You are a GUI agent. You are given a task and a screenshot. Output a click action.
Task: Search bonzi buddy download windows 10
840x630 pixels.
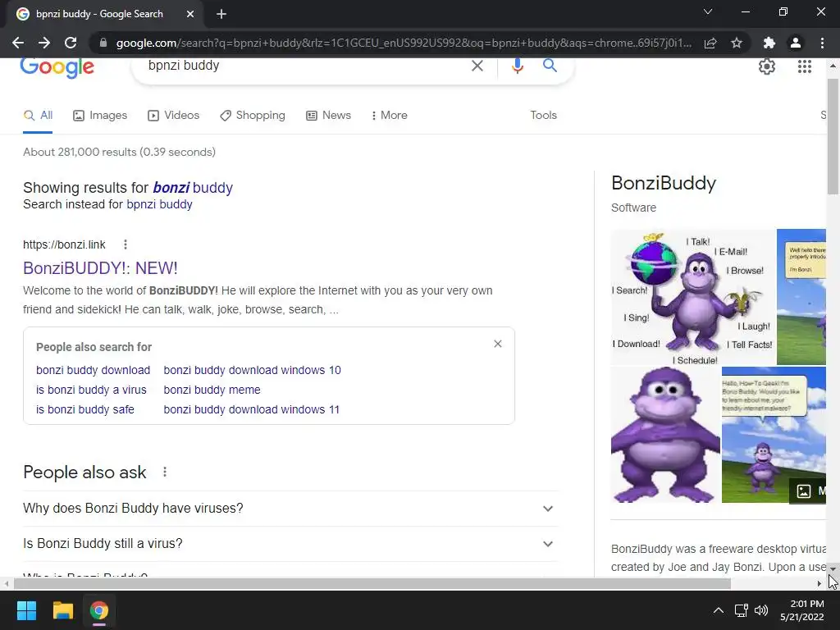point(253,370)
